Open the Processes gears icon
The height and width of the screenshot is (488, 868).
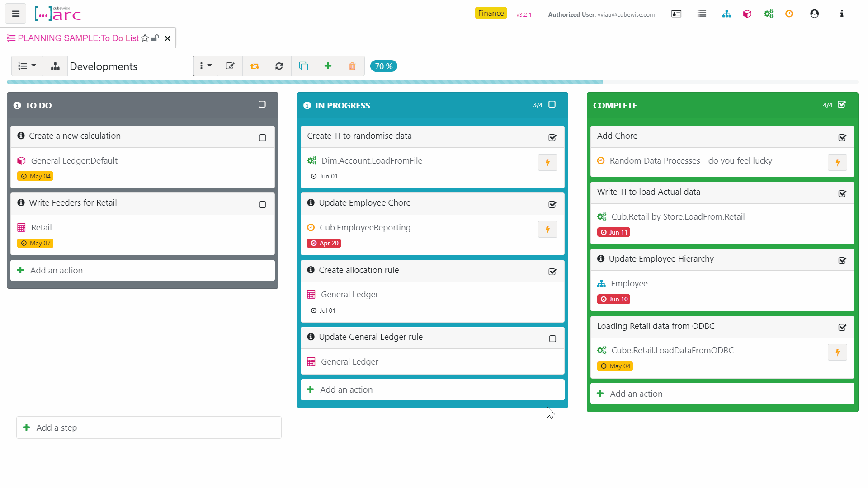[x=769, y=14]
